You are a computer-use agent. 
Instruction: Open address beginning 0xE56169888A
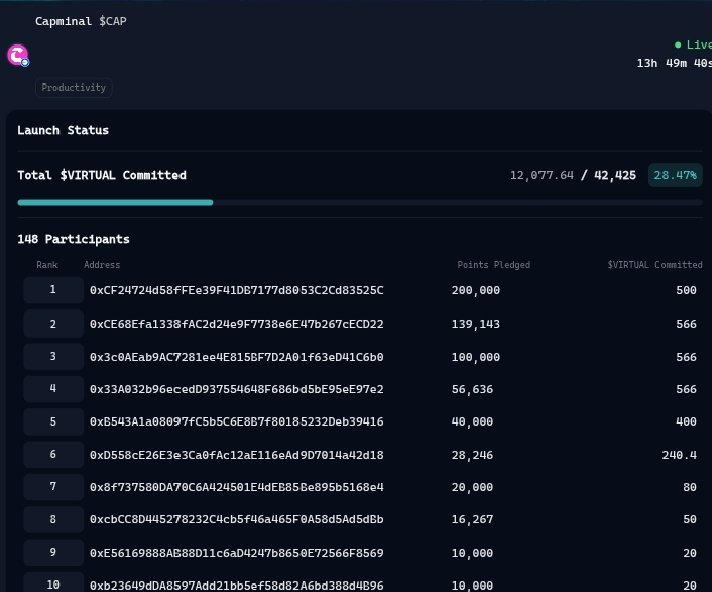(237, 553)
